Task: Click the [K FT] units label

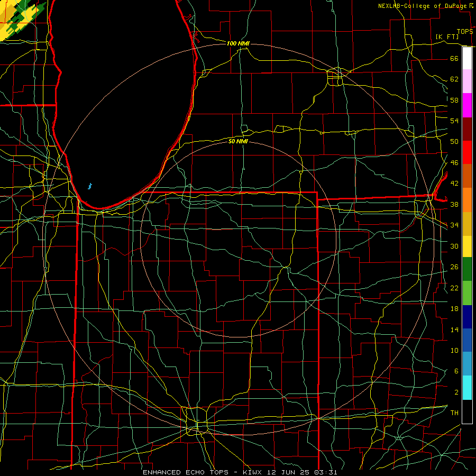Action: pos(447,36)
